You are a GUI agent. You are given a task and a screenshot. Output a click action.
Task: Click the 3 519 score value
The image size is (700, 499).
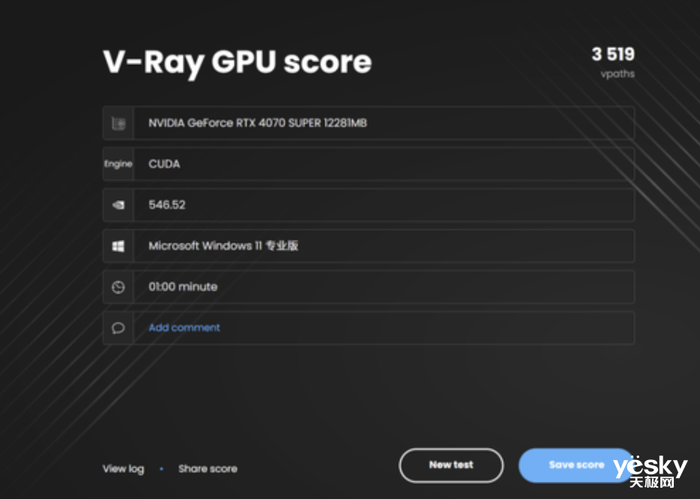pos(613,54)
